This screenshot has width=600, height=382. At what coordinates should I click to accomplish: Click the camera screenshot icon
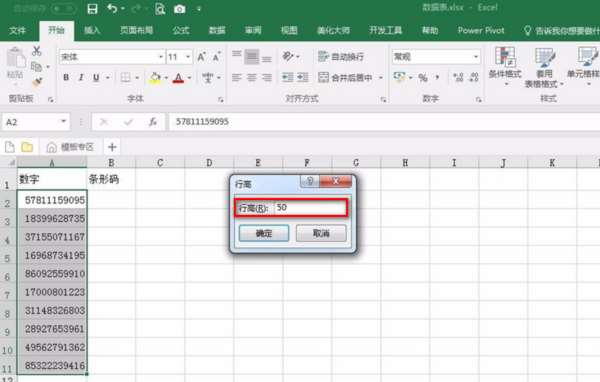179,9
